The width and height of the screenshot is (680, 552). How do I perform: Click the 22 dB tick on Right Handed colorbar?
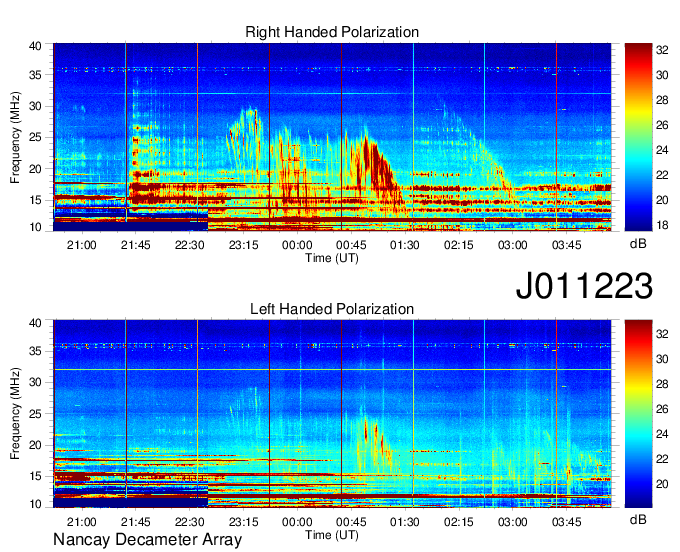(662, 175)
